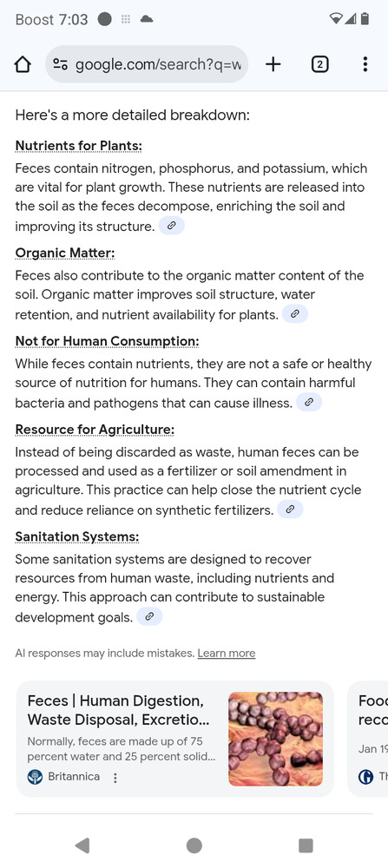Image resolution: width=388 pixels, height=868 pixels.
Task: Tap the google.com search URL field
Action: click(147, 65)
